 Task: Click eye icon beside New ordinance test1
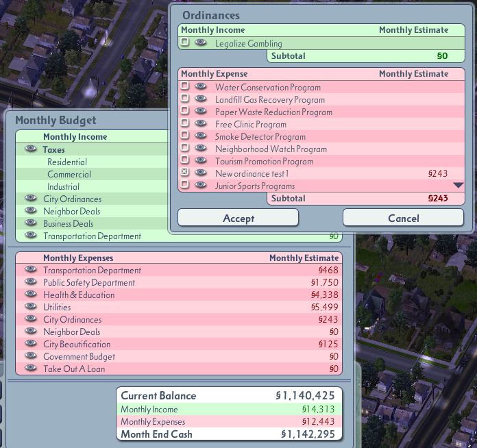click(x=200, y=173)
